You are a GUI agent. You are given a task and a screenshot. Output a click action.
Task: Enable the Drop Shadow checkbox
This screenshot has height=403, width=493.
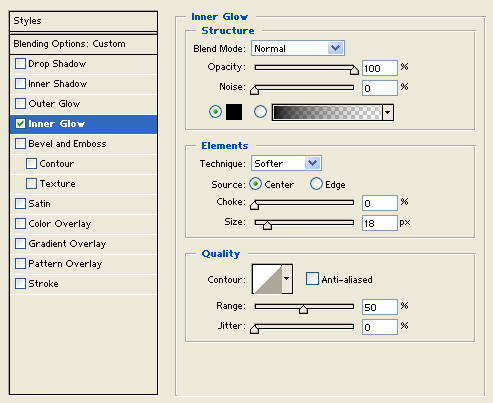pyautogui.click(x=20, y=64)
